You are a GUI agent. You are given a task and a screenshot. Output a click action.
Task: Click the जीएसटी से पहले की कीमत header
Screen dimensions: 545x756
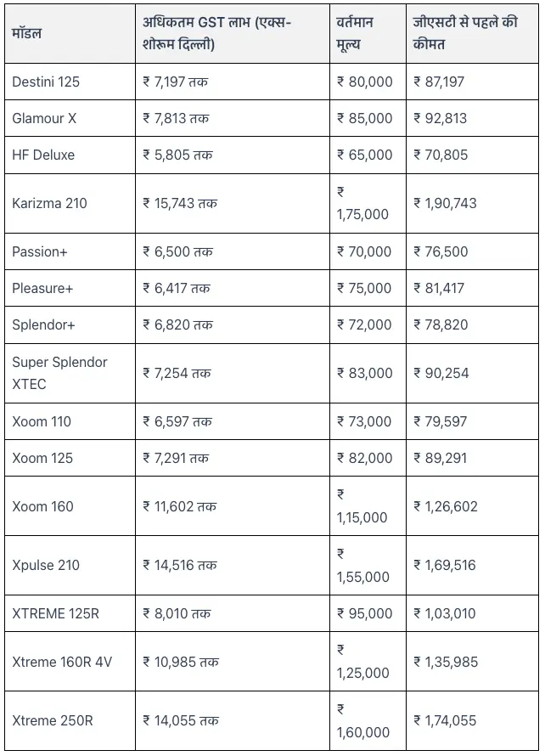[464, 33]
